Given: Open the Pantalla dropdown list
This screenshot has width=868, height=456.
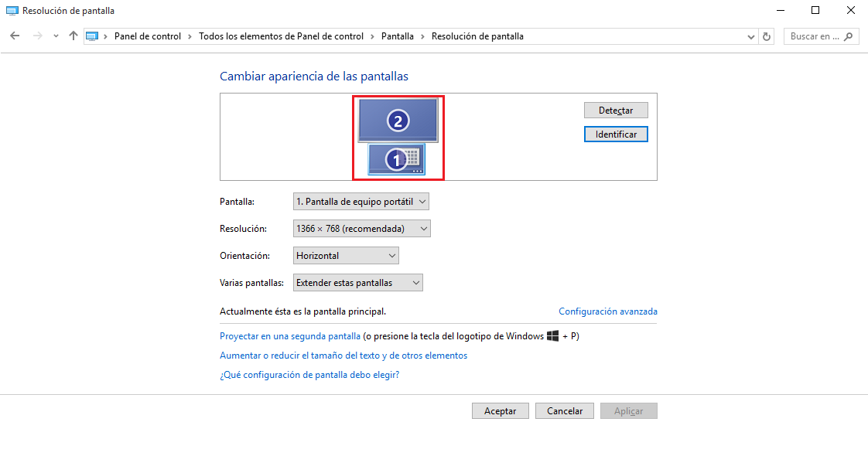Looking at the screenshot, I should click(x=361, y=202).
